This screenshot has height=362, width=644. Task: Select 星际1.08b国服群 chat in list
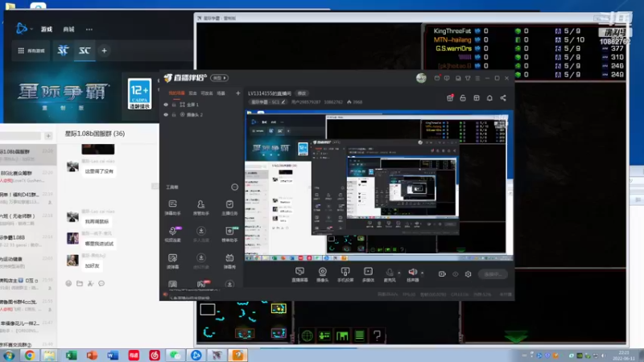pyautogui.click(x=28, y=154)
